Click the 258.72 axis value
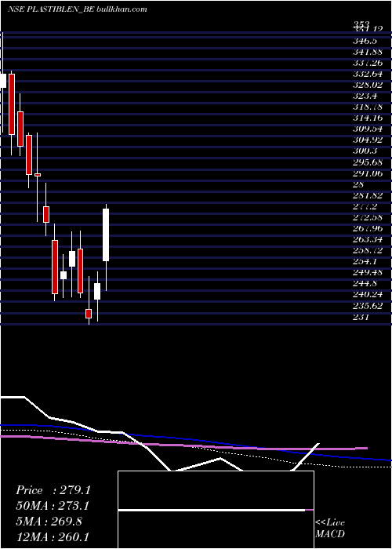The height and width of the screenshot is (549, 392). pos(368,250)
